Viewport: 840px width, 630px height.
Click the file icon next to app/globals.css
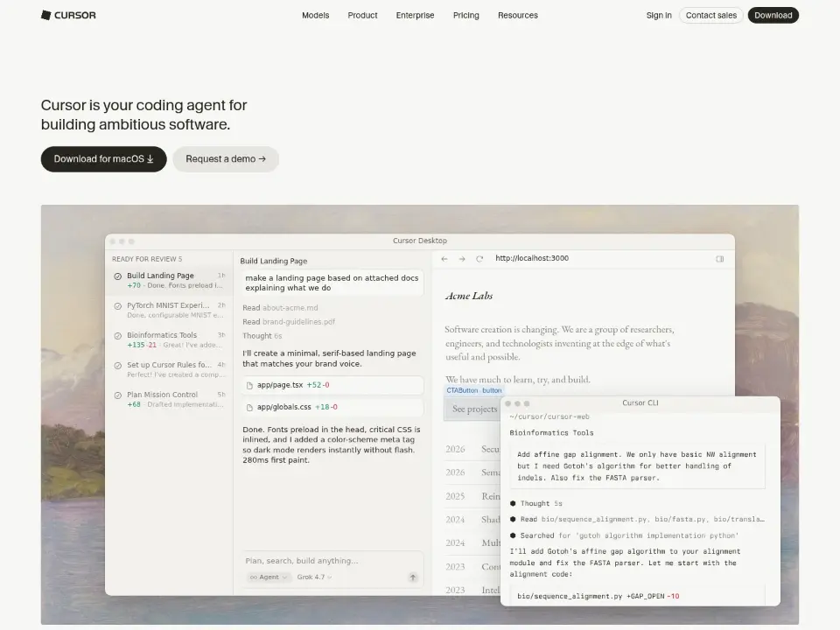point(249,407)
